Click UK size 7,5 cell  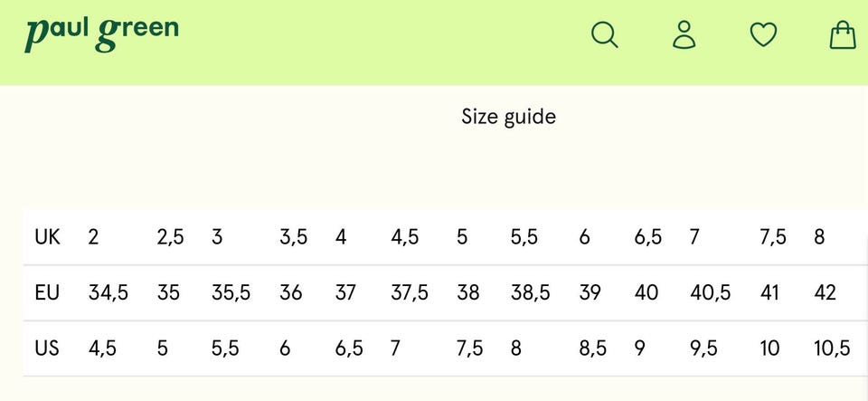pos(773,237)
